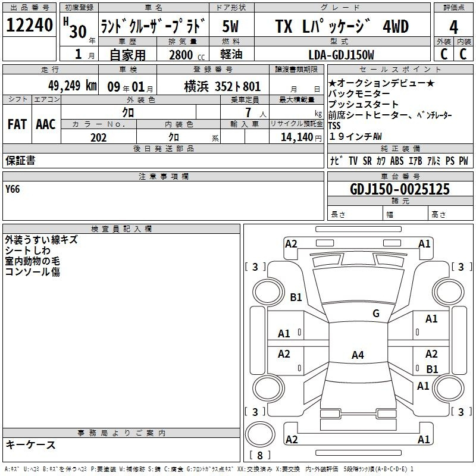Click ★オークションデビュー★ sales point
This screenshot has width=476, height=476.
[381, 83]
